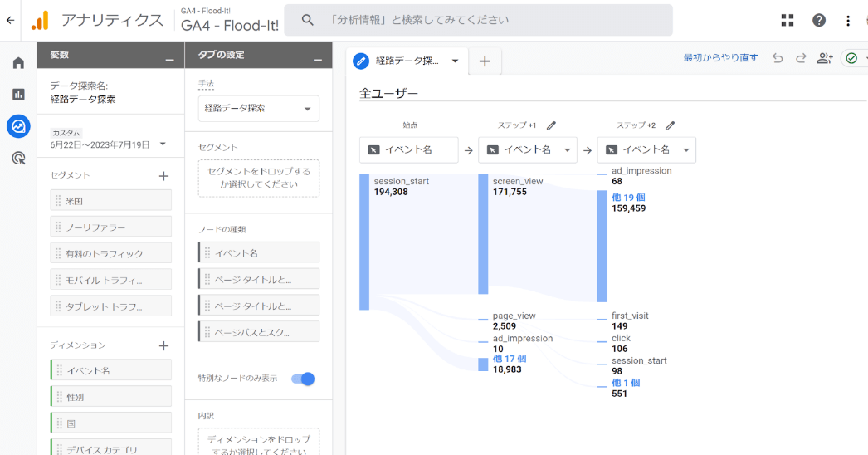Add a new segment with plus icon
Screen dimensions: 868x455
(x=163, y=176)
